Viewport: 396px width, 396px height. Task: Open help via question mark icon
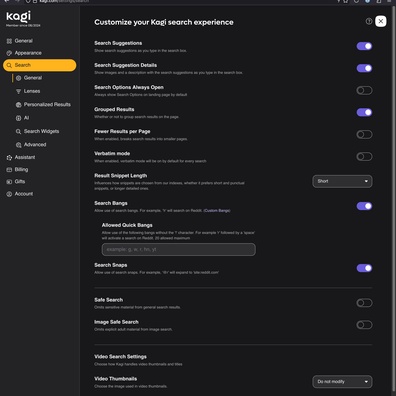click(x=369, y=21)
